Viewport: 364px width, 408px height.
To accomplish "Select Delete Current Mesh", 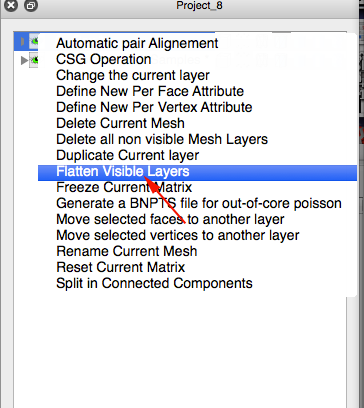I will 197,124.
